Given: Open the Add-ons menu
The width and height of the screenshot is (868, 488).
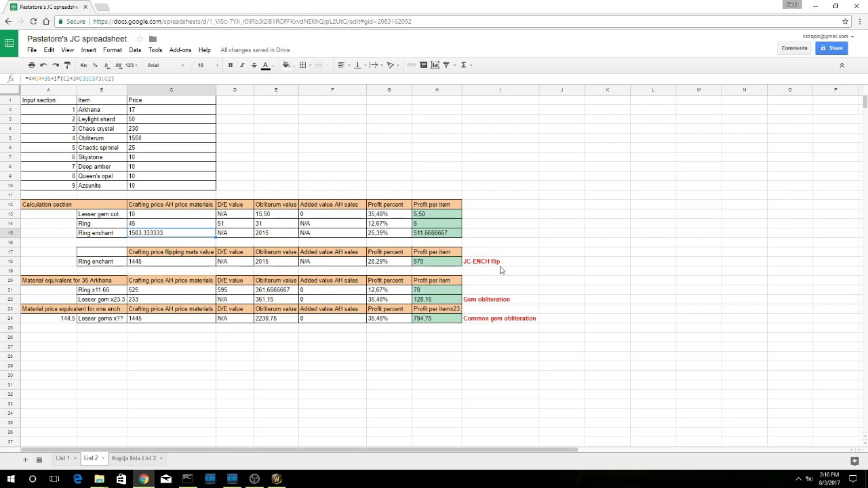Looking at the screenshot, I should coord(180,50).
